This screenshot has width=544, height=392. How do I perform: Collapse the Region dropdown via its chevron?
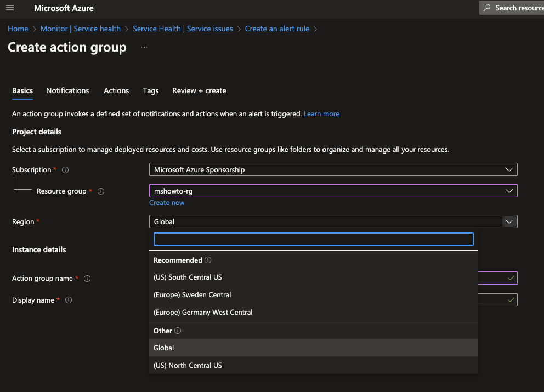pos(509,221)
